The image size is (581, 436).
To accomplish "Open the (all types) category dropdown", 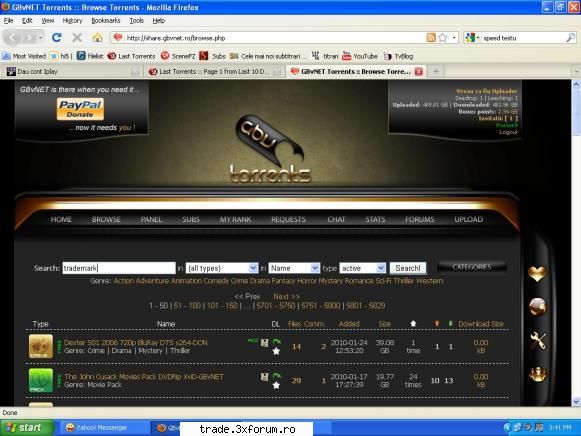I will [x=222, y=268].
